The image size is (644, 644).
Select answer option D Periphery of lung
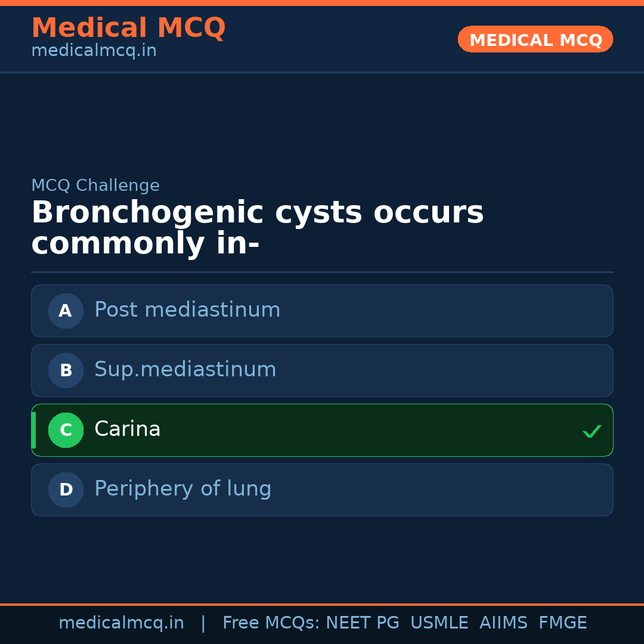coord(322,490)
